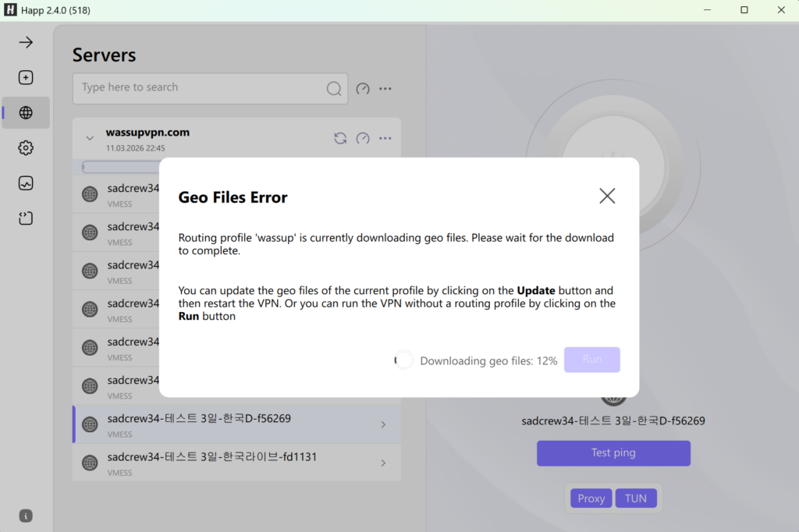Image resolution: width=799 pixels, height=532 pixels.
Task: Run ping test for wassupvpn.com group
Action: [x=363, y=138]
